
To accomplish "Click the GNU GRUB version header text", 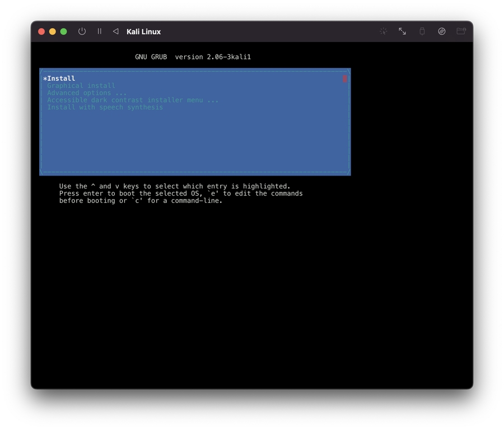I will click(x=193, y=57).
